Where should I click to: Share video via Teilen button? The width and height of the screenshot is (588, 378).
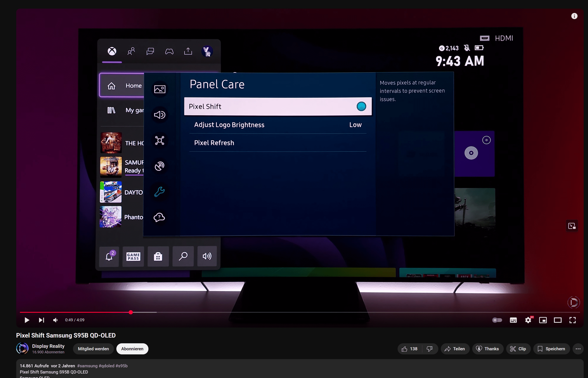tap(455, 349)
